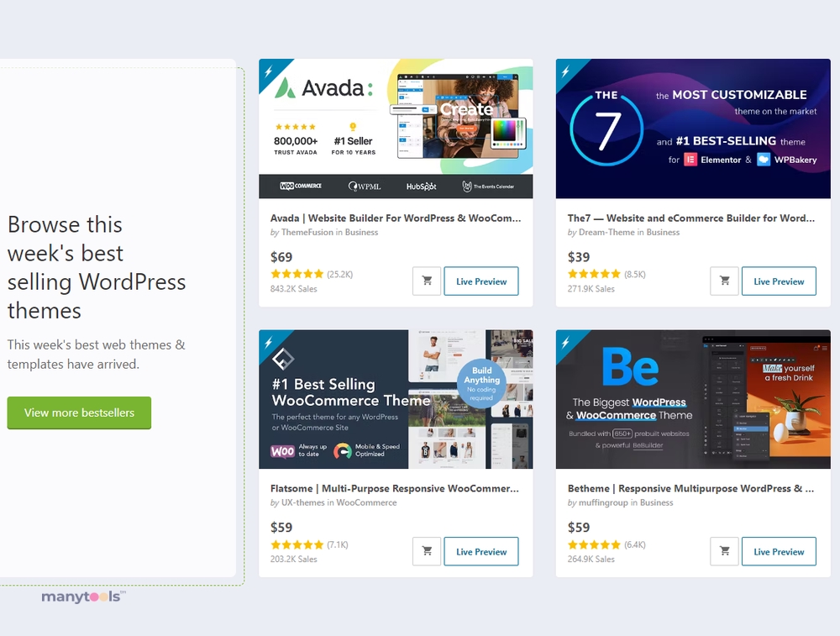
Task: Click the 843.2K Sales text
Action: tap(293, 289)
